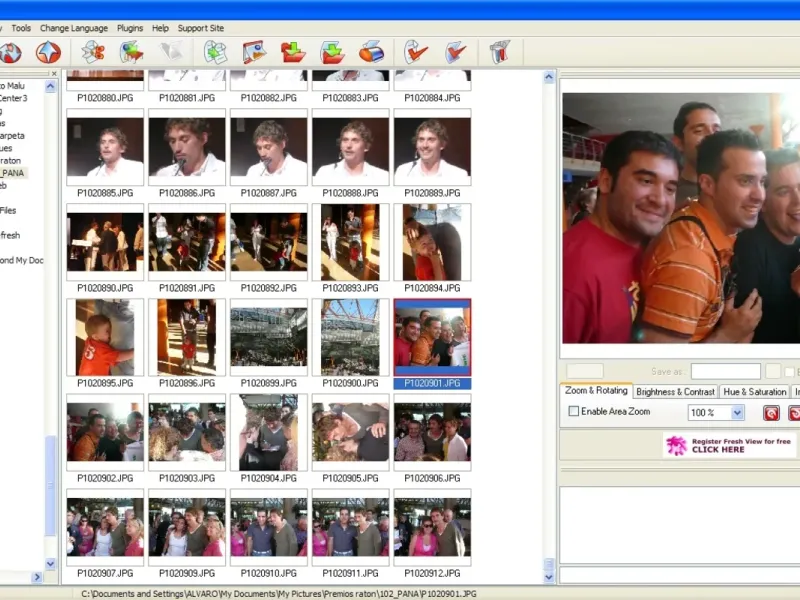Click the large preview image of friends

pyautogui.click(x=681, y=218)
